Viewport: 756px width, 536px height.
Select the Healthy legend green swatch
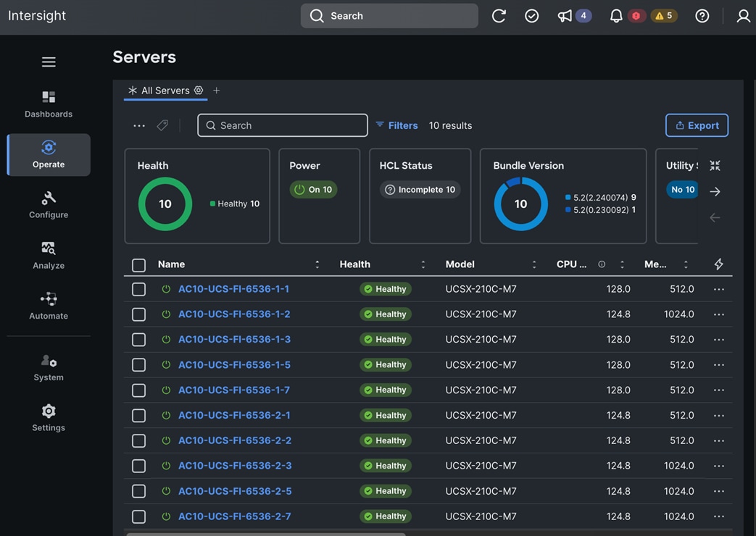click(212, 204)
